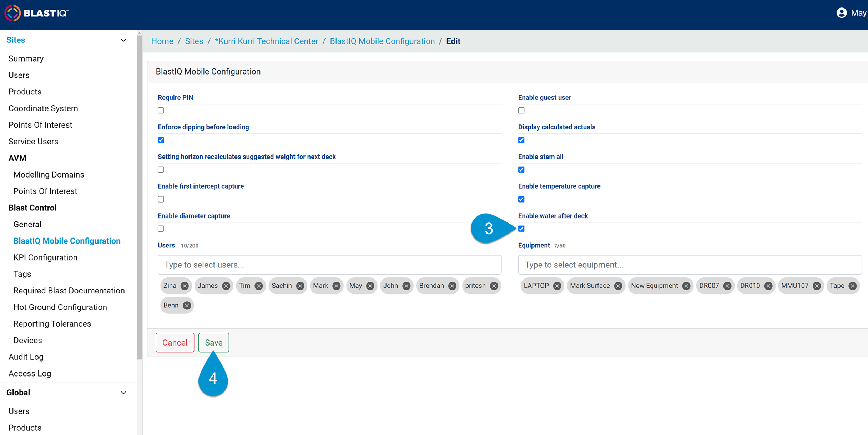Remove Mark Surface equipment chip
The image size is (868, 435).
pos(618,286)
